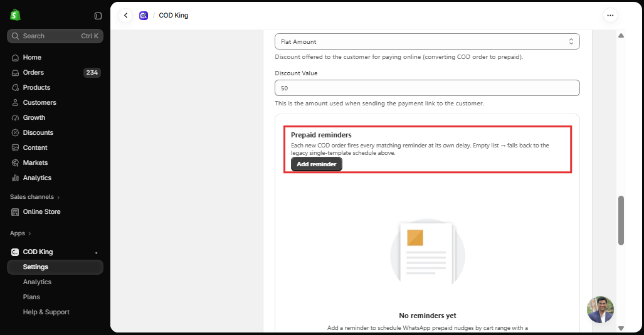Click the Discount Value label

pyautogui.click(x=296, y=73)
